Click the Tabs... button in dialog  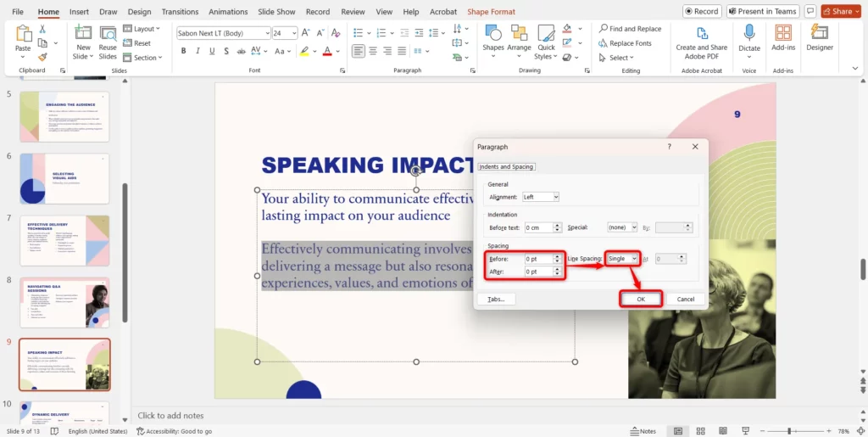(x=496, y=299)
